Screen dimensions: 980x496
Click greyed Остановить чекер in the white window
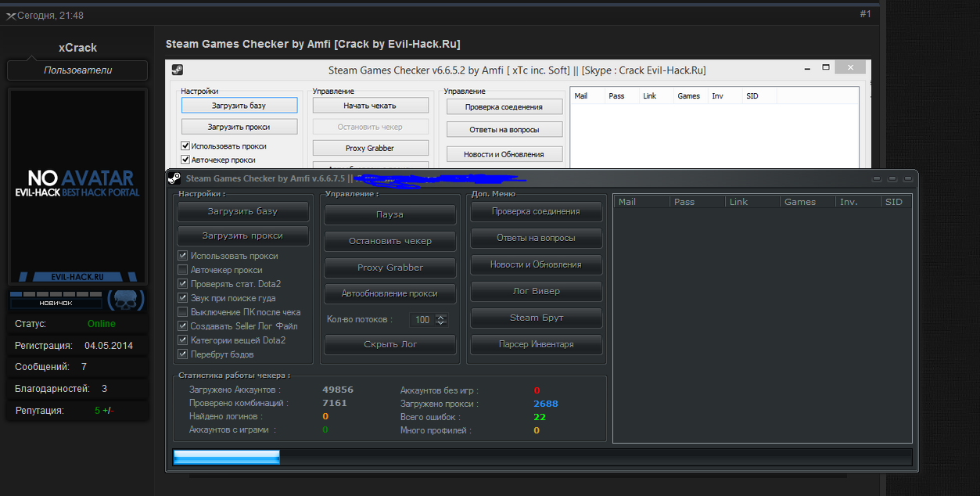(370, 126)
